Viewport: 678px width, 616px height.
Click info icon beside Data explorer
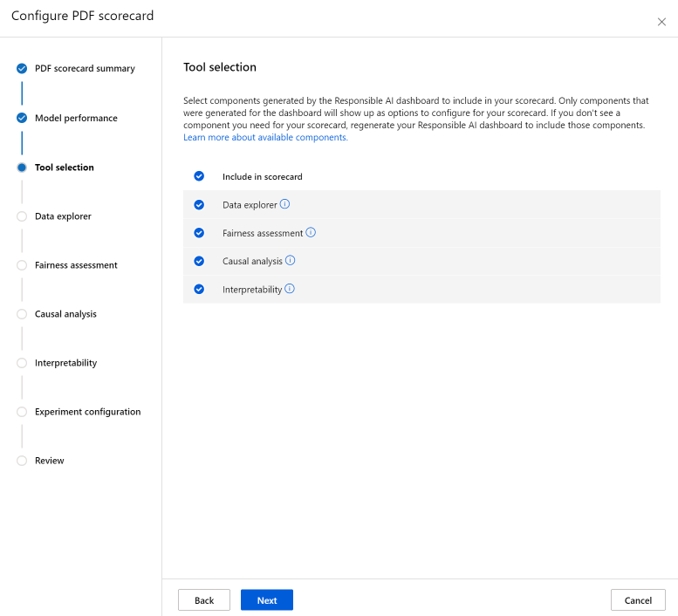[x=284, y=204]
